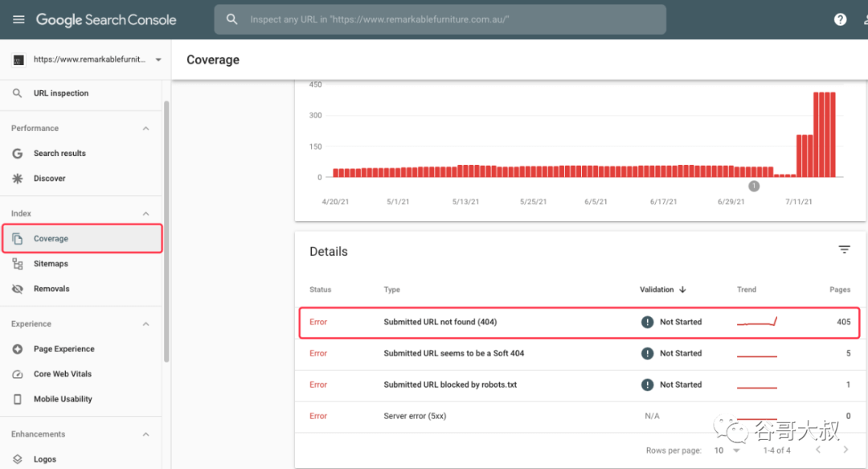Click the Coverage pages icon

(x=18, y=239)
